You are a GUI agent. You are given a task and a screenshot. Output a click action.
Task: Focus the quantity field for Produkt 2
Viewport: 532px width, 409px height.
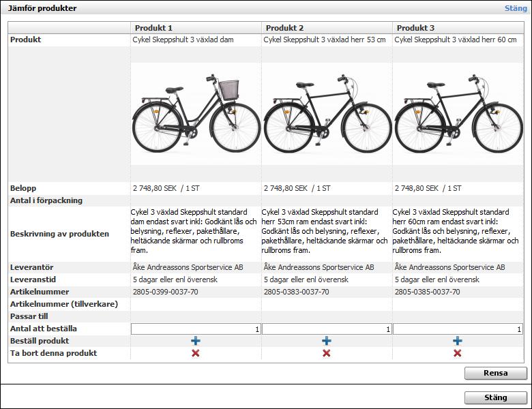pyautogui.click(x=327, y=329)
